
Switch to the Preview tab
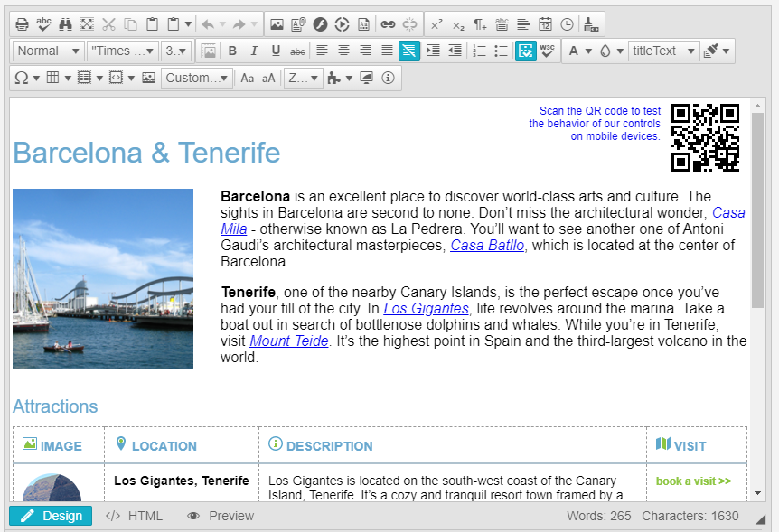[221, 516]
